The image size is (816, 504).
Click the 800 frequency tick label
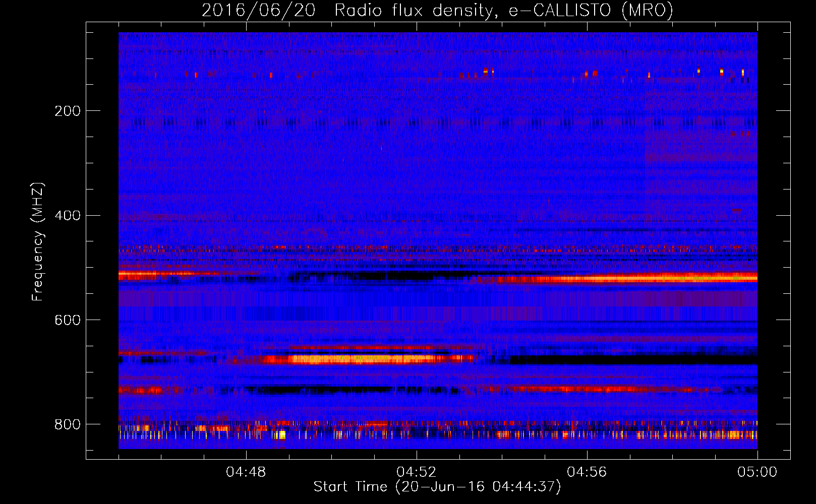pos(67,424)
